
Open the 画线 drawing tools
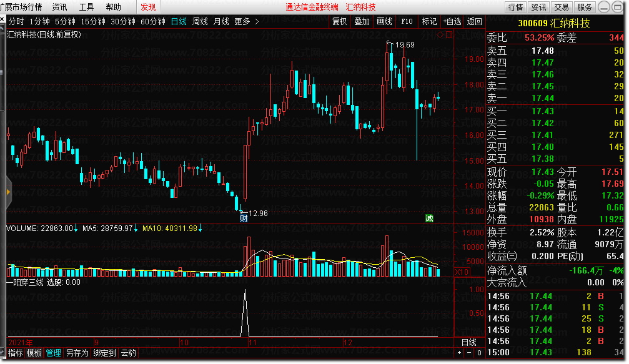384,22
